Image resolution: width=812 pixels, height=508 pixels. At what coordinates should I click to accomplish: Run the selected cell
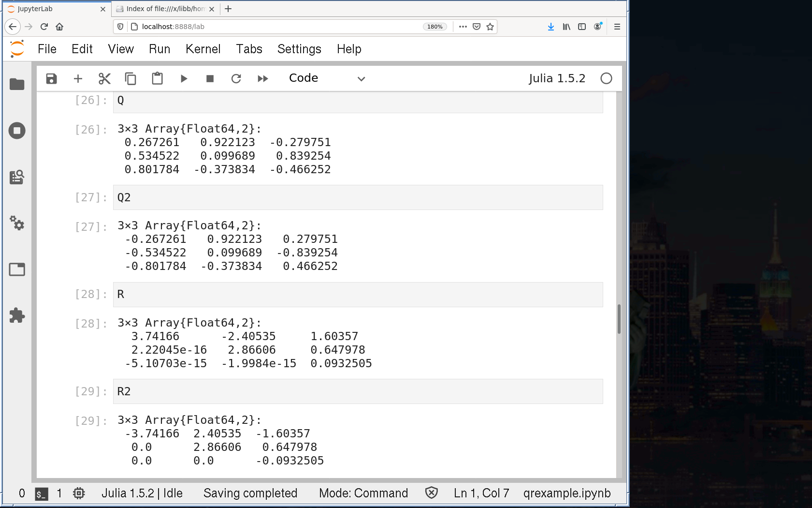click(x=184, y=78)
